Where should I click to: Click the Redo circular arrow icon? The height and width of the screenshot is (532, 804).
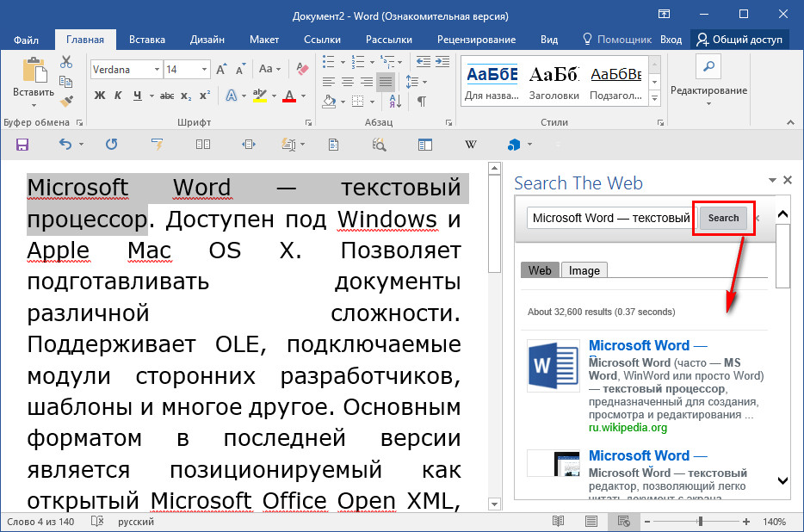click(x=111, y=144)
